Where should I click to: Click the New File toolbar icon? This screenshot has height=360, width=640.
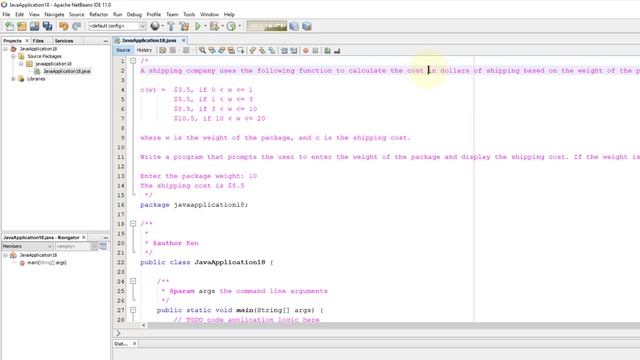coord(9,26)
